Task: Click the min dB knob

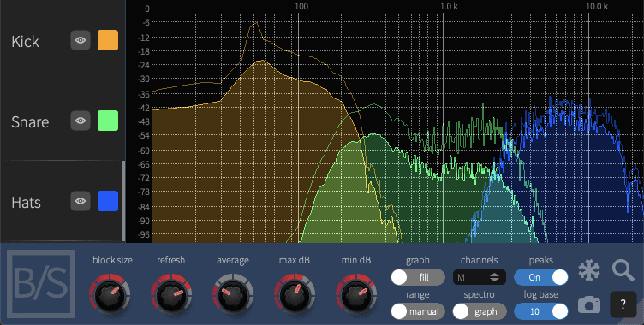Action: 355,294
